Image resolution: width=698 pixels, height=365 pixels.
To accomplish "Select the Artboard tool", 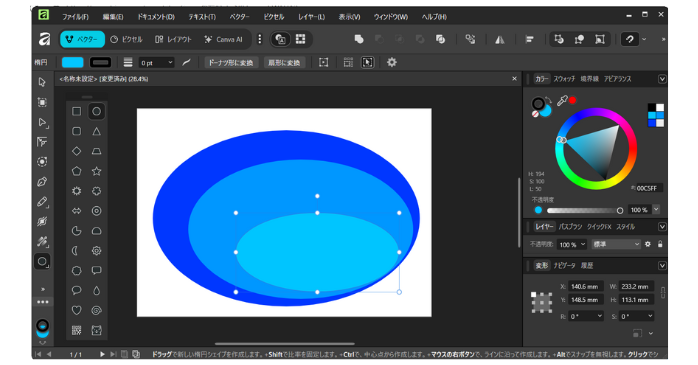I will (x=42, y=102).
